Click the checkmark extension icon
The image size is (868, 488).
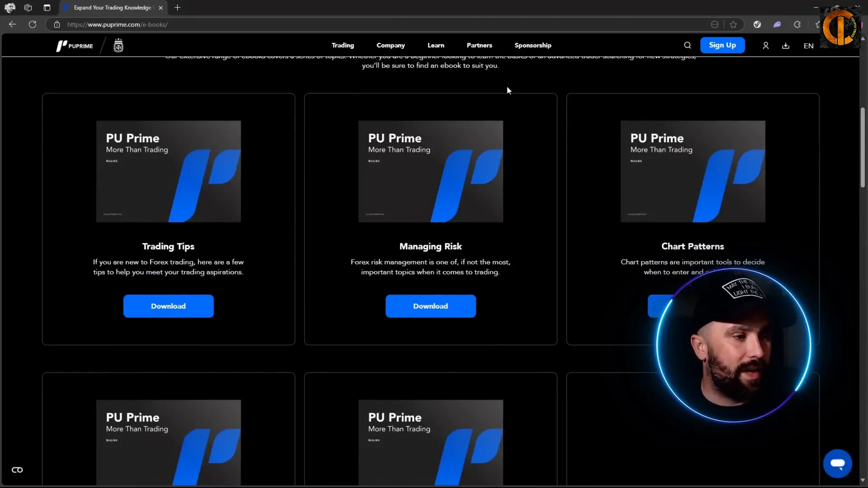tap(757, 24)
